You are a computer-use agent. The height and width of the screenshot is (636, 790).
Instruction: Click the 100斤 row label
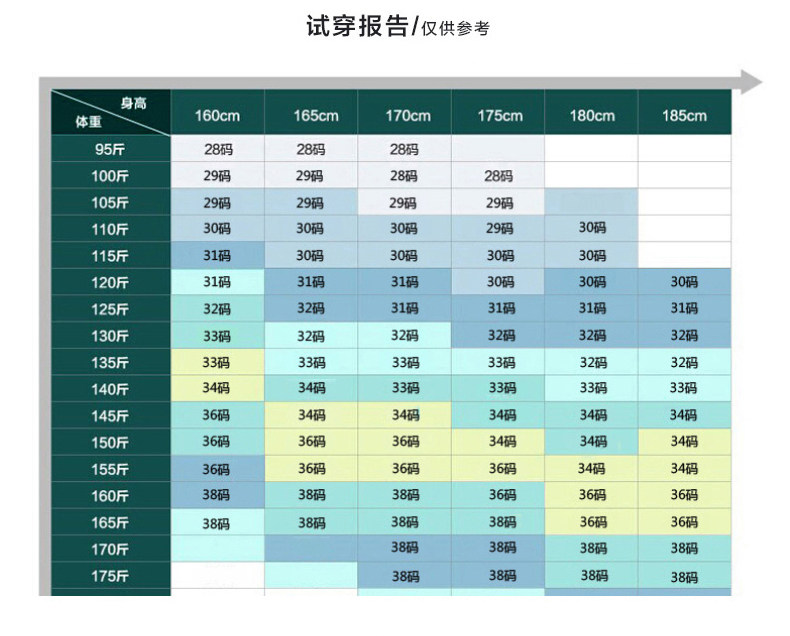pyautogui.click(x=111, y=175)
